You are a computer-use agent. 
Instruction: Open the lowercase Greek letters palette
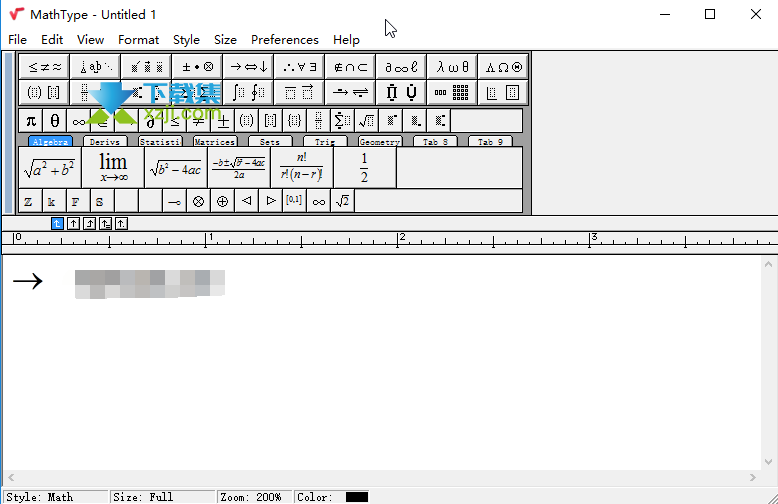453,67
